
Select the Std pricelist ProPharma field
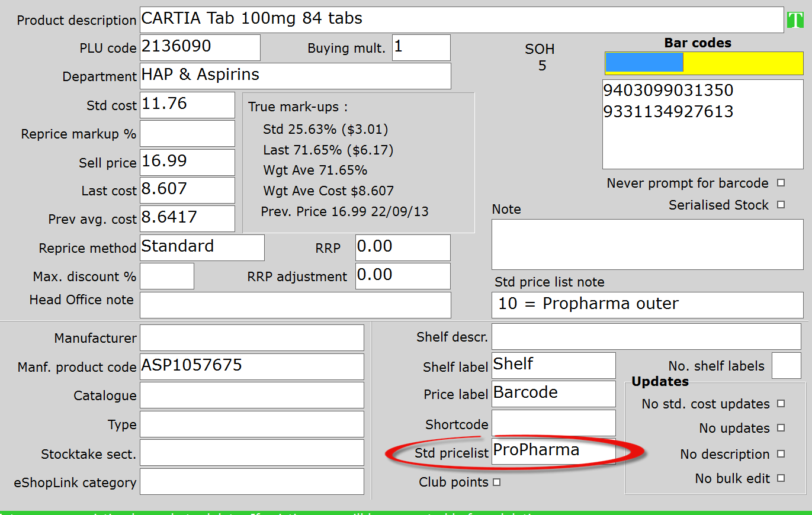pos(553,451)
